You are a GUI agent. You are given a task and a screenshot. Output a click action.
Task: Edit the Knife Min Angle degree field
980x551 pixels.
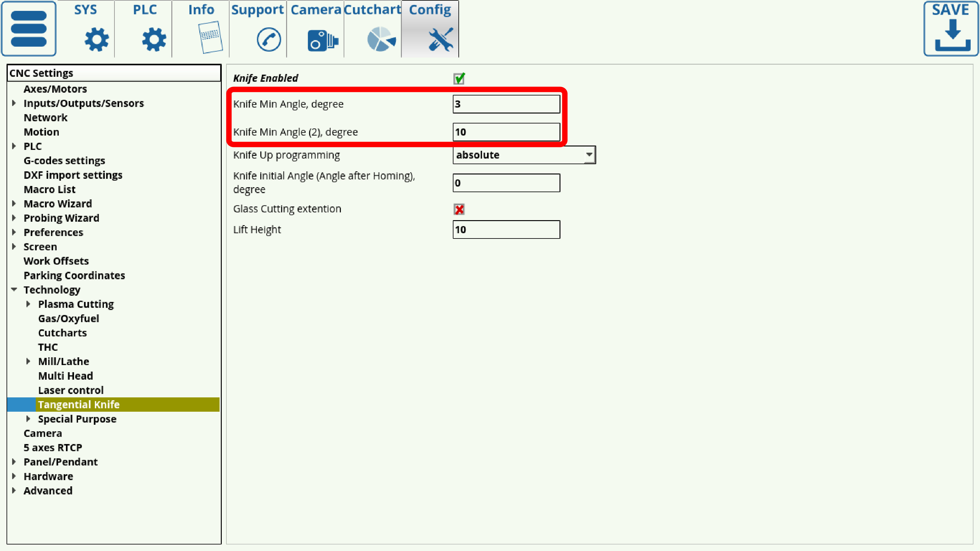pos(507,104)
